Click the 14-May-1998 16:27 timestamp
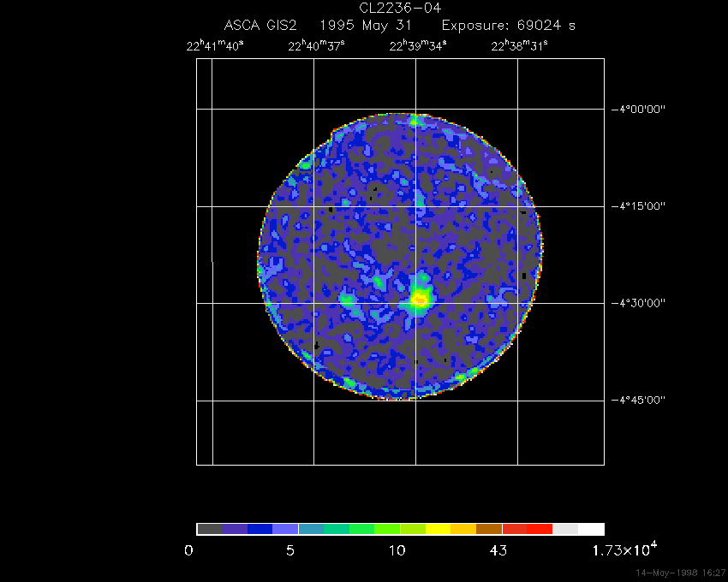Image resolution: width=728 pixels, height=582 pixels. point(680,572)
